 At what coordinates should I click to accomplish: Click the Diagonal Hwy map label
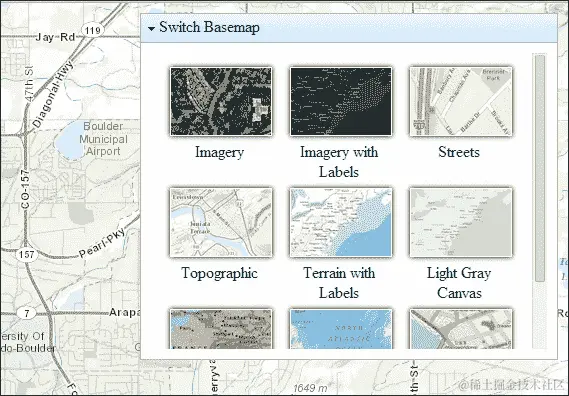(53, 95)
